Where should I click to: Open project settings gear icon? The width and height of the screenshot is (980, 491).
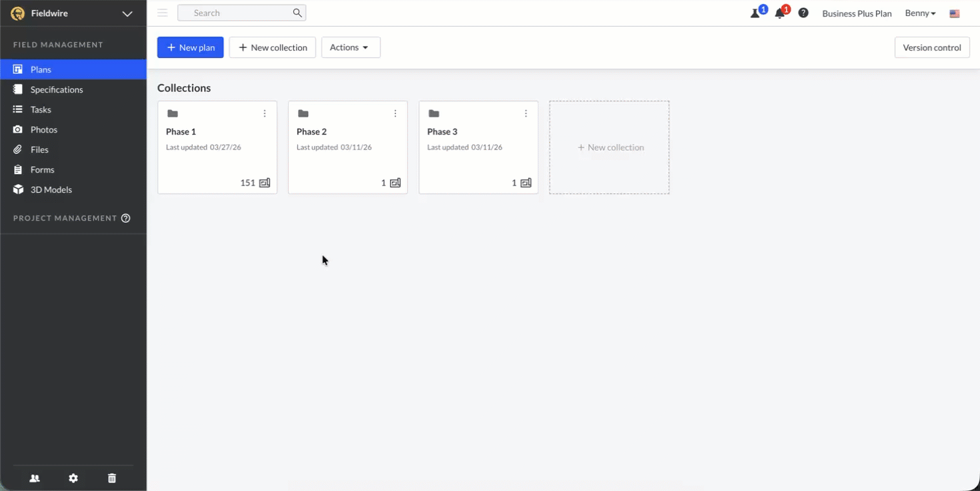point(73,478)
